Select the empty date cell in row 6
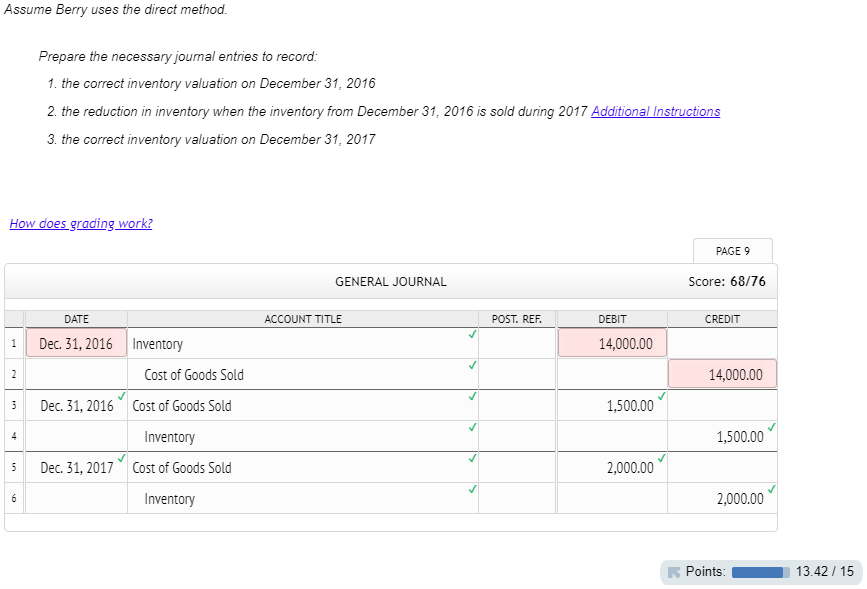The height and width of the screenshot is (589, 867). point(76,498)
